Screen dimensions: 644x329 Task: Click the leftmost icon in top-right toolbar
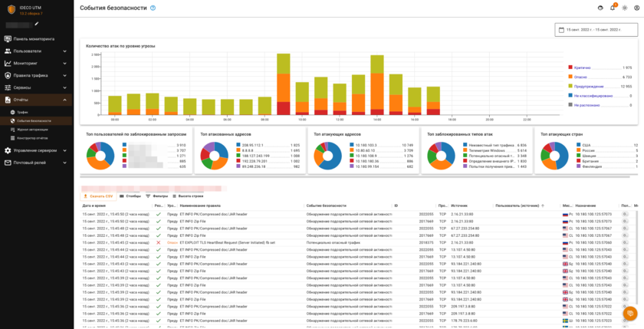pos(600,8)
